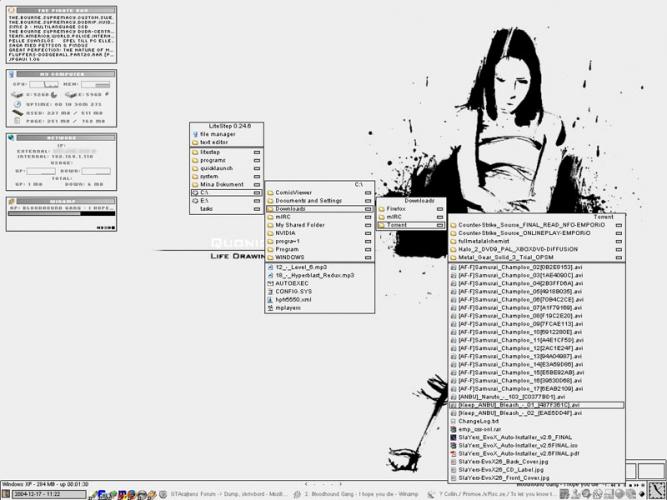Expand the Program folder submenu arrow
The width and height of the screenshot is (667, 500).
pyautogui.click(x=368, y=249)
